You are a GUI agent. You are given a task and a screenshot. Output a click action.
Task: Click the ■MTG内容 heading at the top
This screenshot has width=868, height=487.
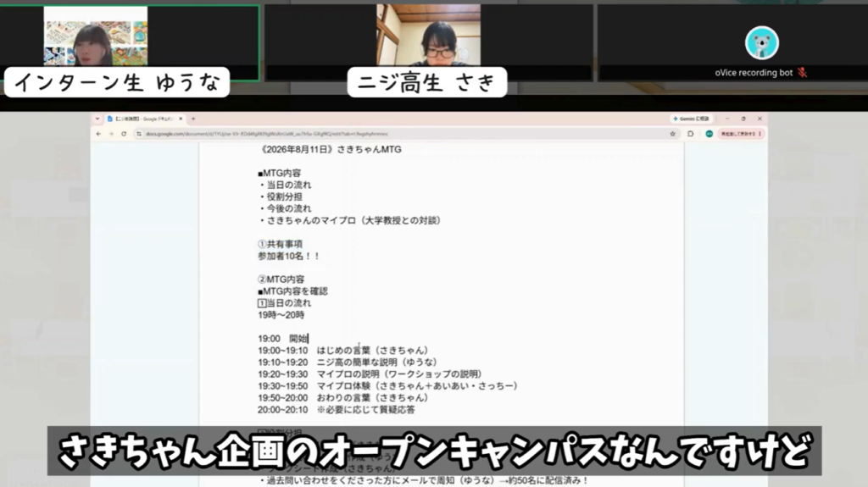point(279,174)
